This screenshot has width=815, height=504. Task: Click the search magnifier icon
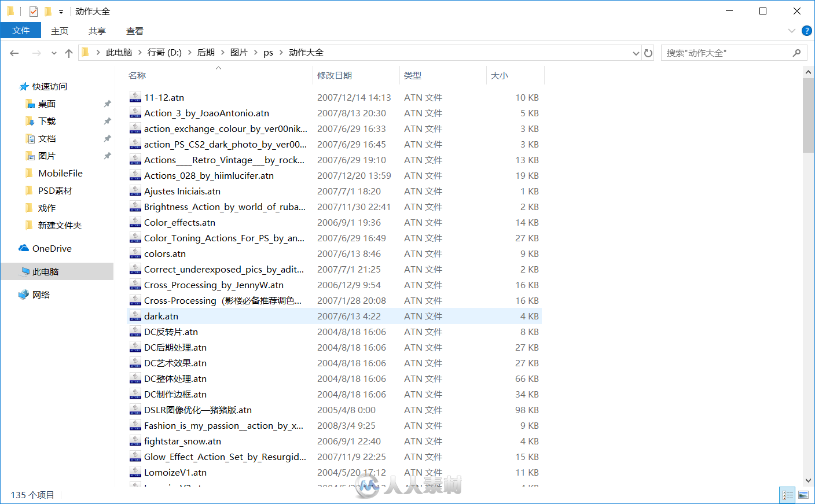click(797, 53)
